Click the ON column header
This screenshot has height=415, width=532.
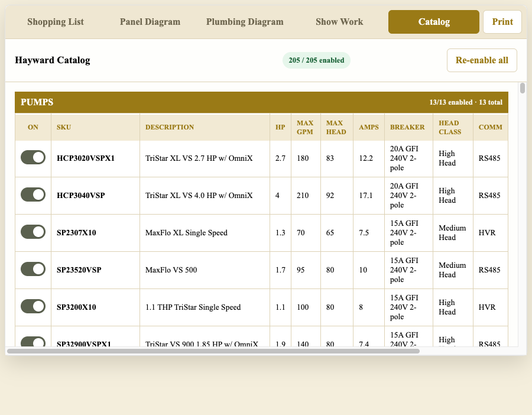tap(33, 127)
